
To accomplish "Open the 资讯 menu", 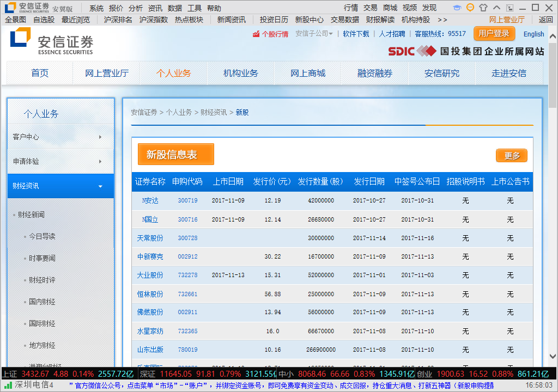I will pos(155,8).
